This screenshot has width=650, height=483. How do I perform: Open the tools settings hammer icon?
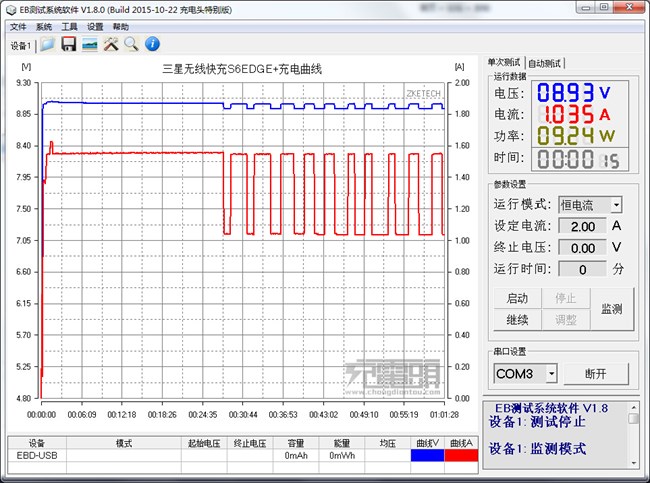coord(111,44)
